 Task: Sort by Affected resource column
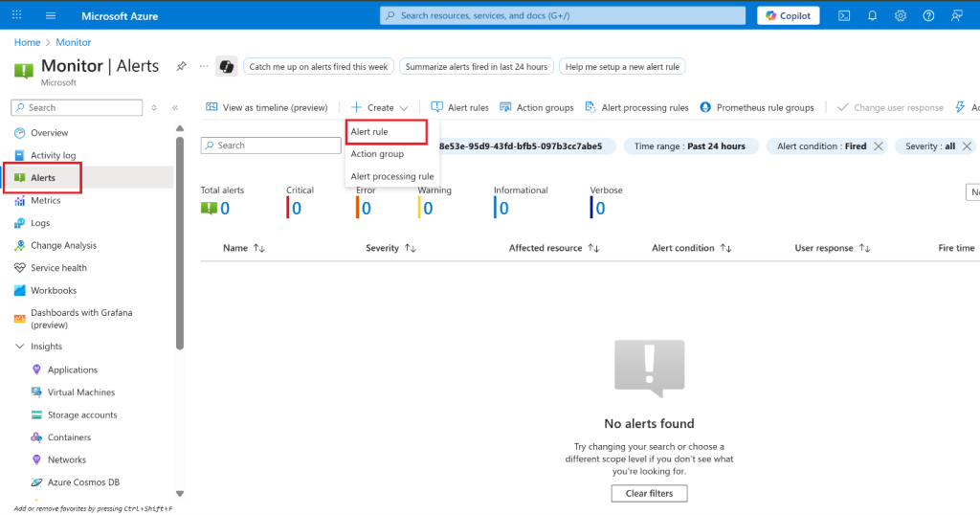tap(554, 248)
